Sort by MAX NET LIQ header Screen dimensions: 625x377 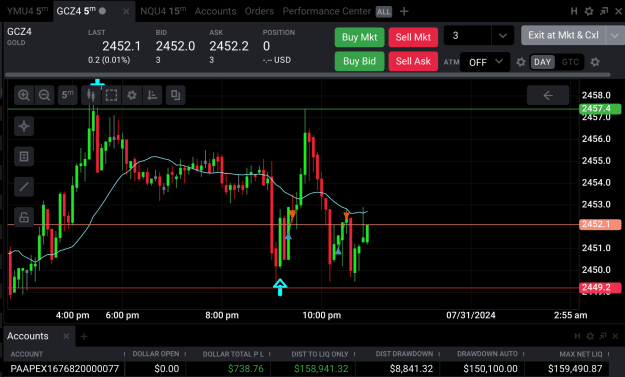[x=581, y=354]
